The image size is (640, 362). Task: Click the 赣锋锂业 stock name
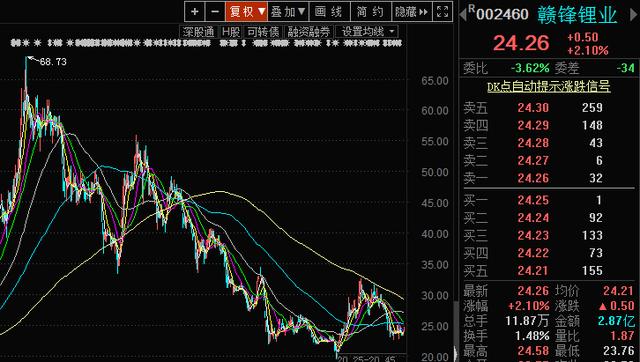(x=577, y=15)
